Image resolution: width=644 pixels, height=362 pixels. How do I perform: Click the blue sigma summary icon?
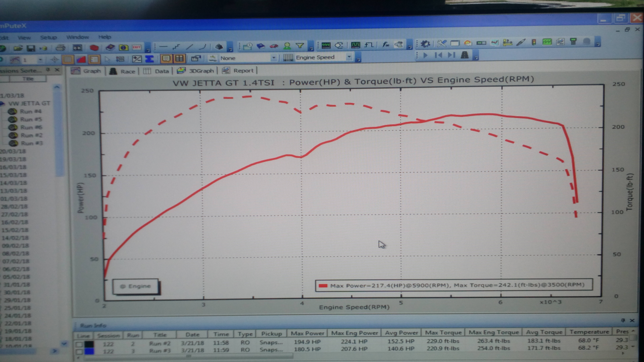tap(149, 59)
